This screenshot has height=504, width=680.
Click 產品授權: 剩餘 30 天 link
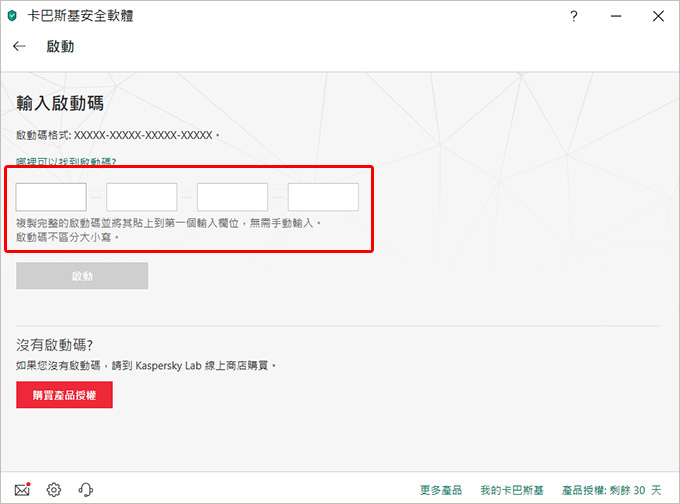(611, 490)
